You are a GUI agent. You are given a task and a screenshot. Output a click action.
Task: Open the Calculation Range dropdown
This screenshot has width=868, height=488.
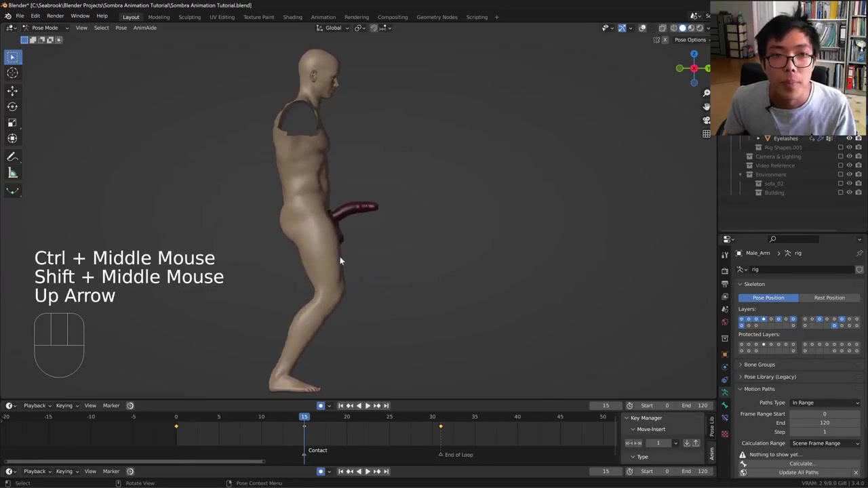point(825,443)
